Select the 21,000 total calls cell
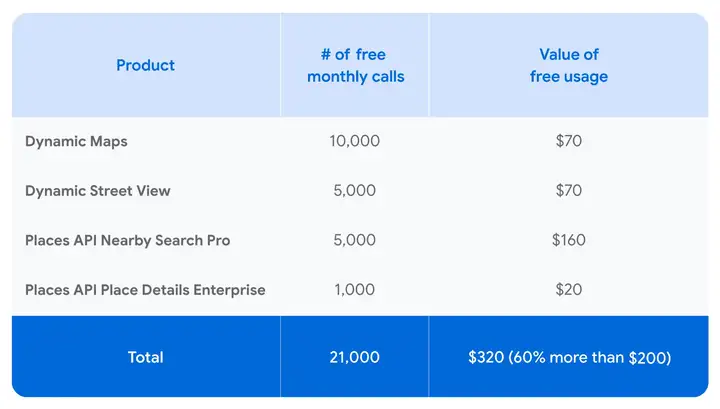The image size is (720, 409). (354, 357)
